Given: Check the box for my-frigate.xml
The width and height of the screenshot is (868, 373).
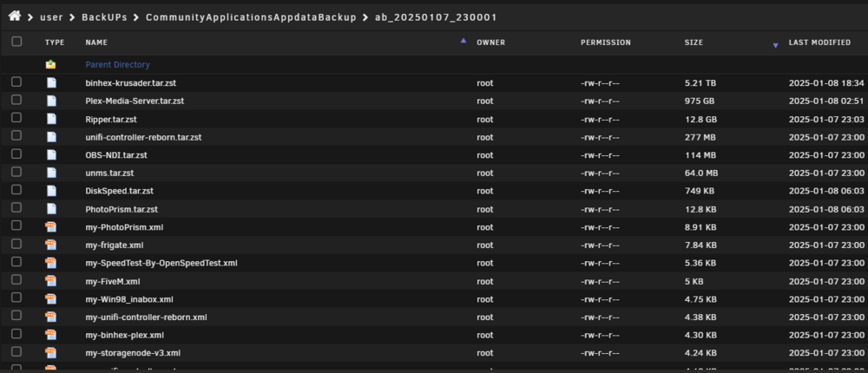Looking at the screenshot, I should [16, 244].
